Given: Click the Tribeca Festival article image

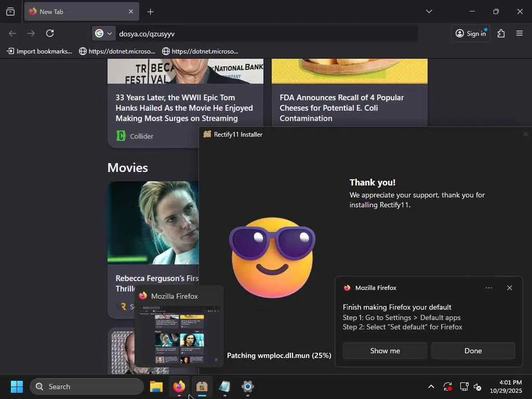Looking at the screenshot, I should (x=185, y=71).
